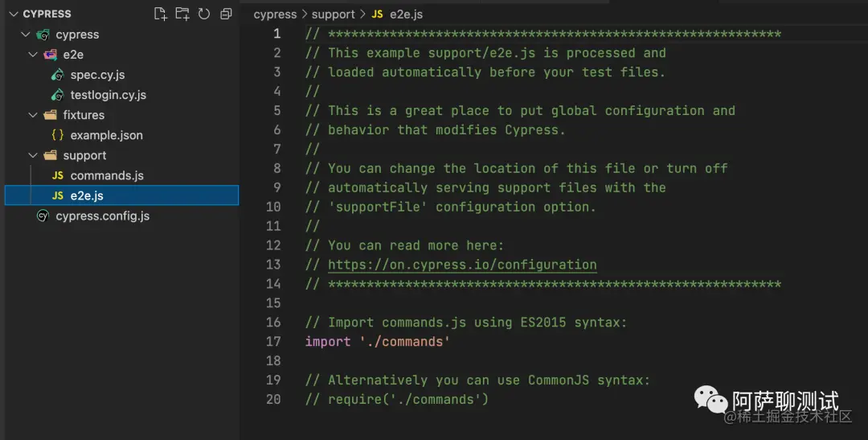Click the e2e.js breadcrumb item
The width and height of the screenshot is (868, 440).
pyautogui.click(x=407, y=14)
